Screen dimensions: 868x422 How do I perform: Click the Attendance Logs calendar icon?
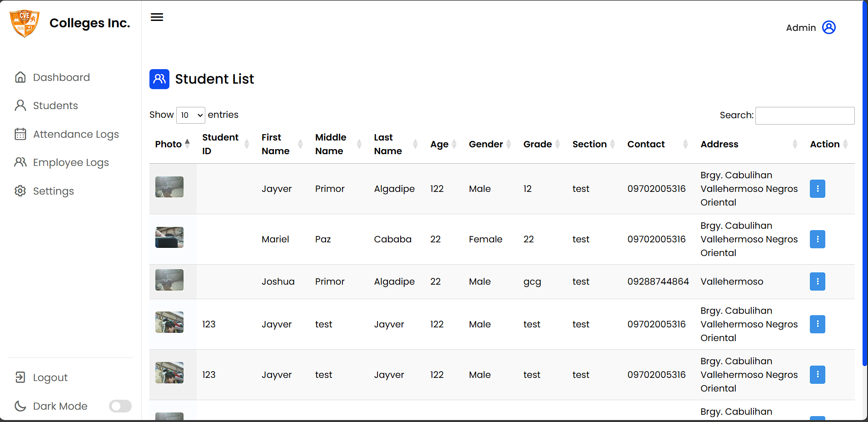(20, 134)
